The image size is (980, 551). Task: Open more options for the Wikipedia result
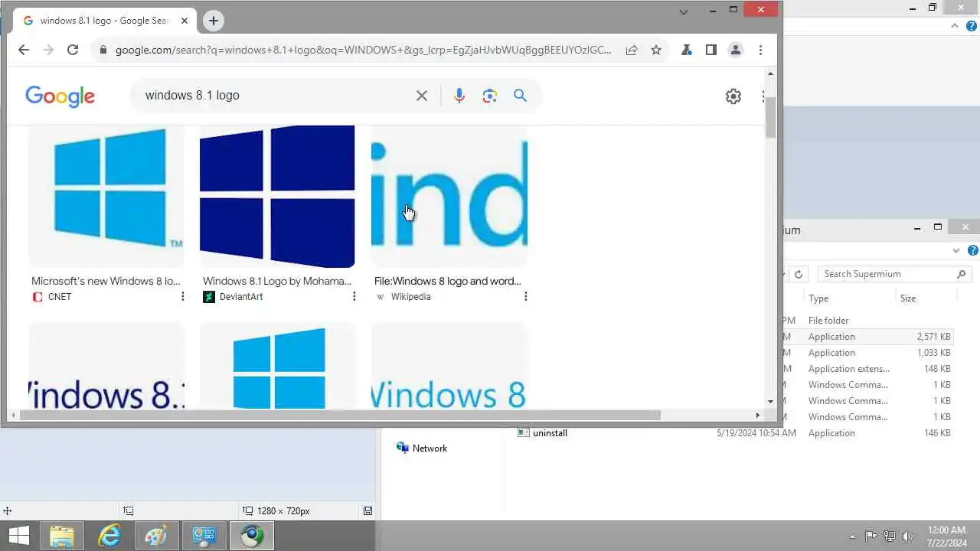(x=525, y=297)
